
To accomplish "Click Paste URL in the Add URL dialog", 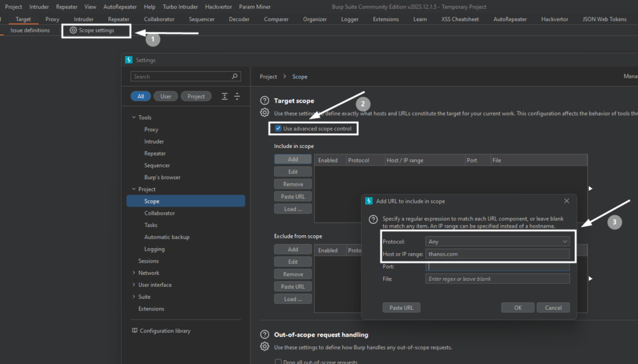I will pyautogui.click(x=401, y=307).
